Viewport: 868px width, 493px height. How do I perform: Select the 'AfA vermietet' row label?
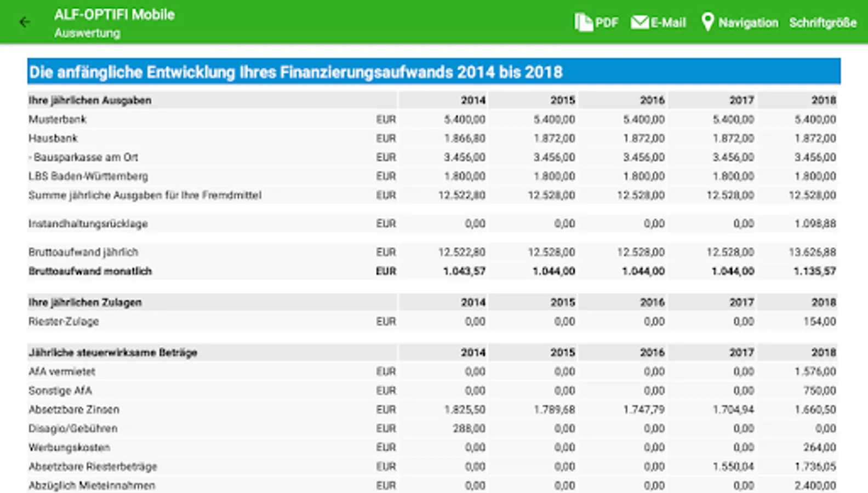62,371
